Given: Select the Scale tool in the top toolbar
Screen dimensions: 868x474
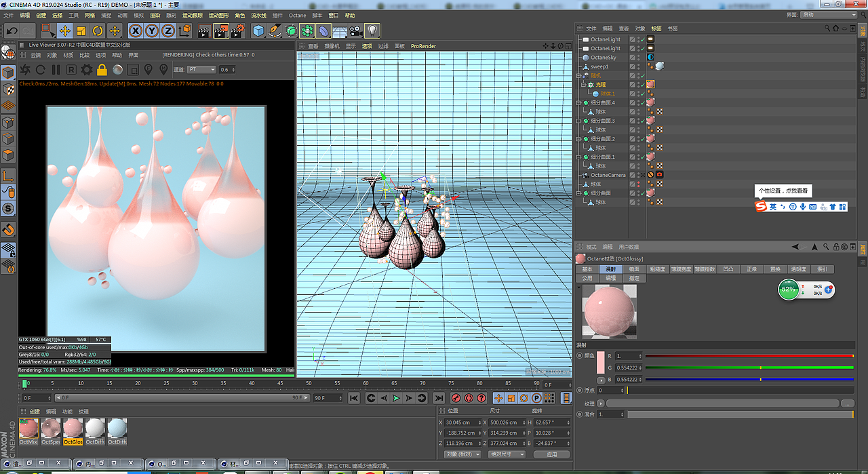Looking at the screenshot, I should pos(81,31).
